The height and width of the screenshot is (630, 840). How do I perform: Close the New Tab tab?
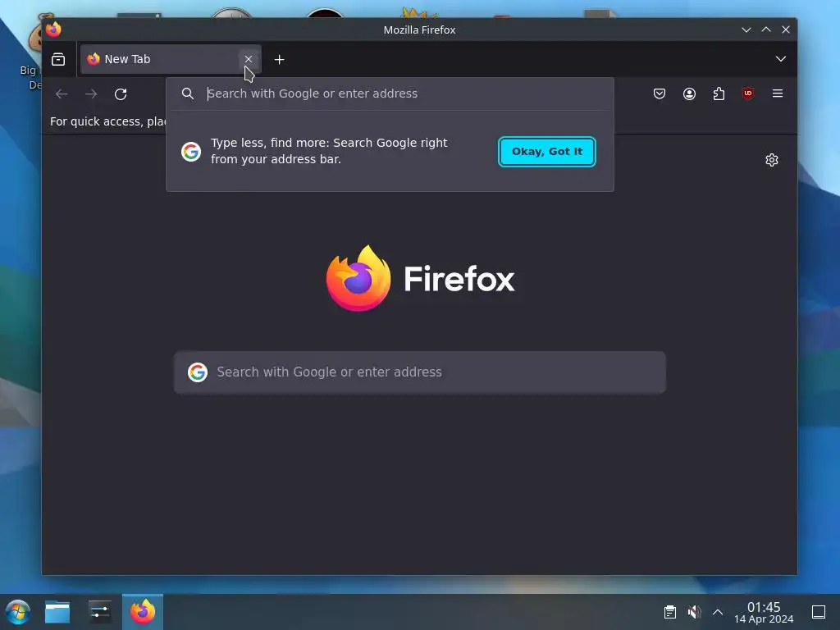pyautogui.click(x=248, y=59)
